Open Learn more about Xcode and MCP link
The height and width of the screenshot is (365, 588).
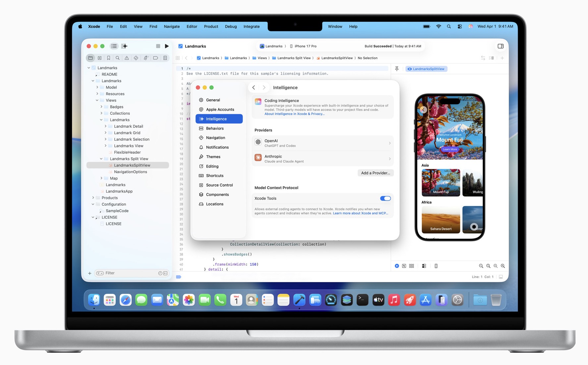coord(360,213)
